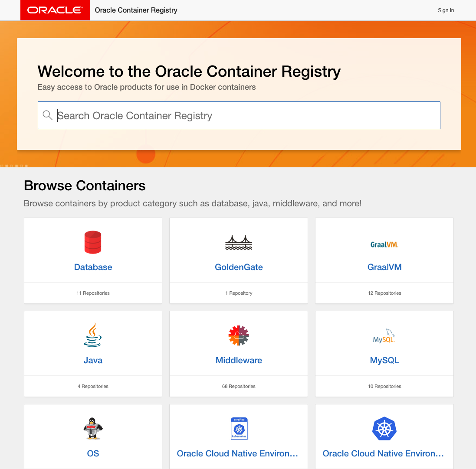
Task: Click the '11 Repositories' text under Database
Action: (93, 293)
